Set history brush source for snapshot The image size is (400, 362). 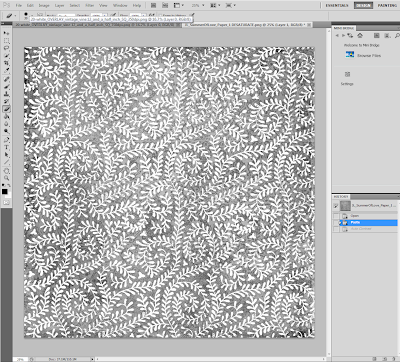336,206
